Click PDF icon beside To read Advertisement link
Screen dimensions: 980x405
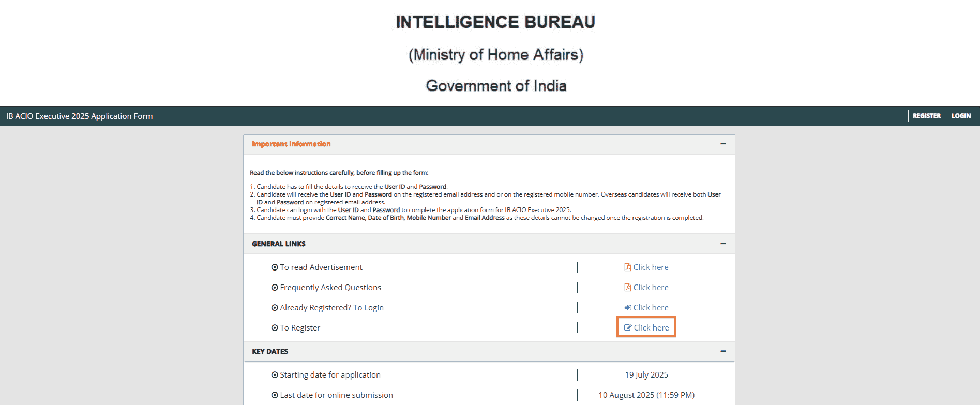[x=627, y=267]
